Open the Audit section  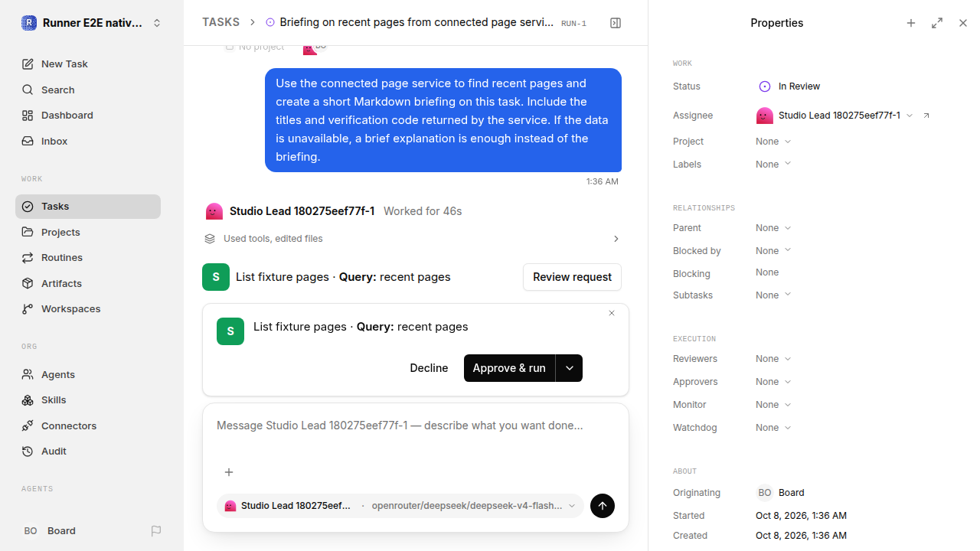pyautogui.click(x=54, y=452)
